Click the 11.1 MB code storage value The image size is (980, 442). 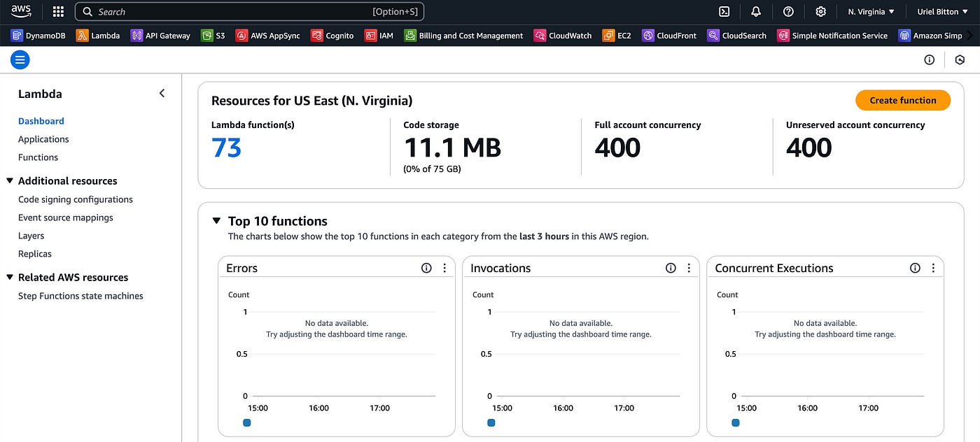pos(452,148)
